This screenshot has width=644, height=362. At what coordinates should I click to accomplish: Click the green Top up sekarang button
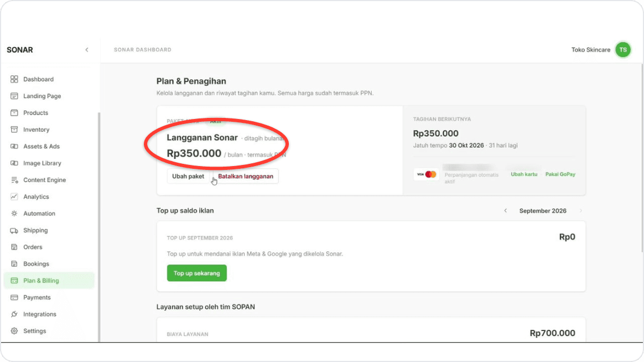tap(197, 273)
